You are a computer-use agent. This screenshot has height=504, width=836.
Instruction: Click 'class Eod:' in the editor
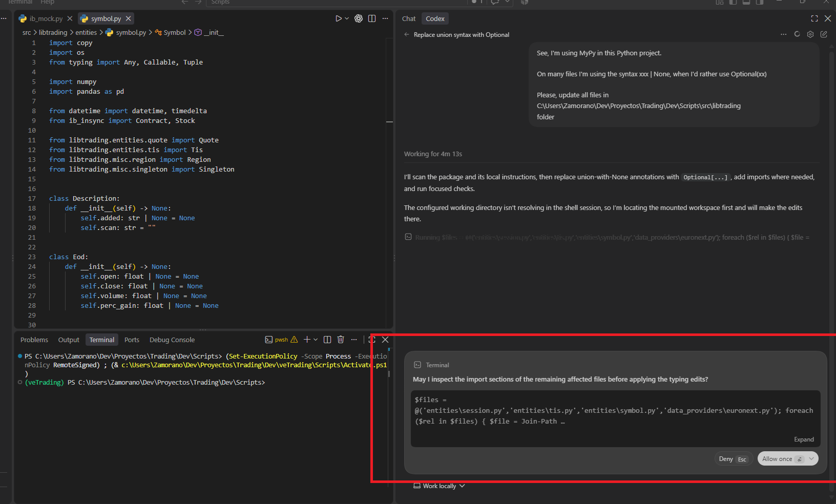(69, 257)
